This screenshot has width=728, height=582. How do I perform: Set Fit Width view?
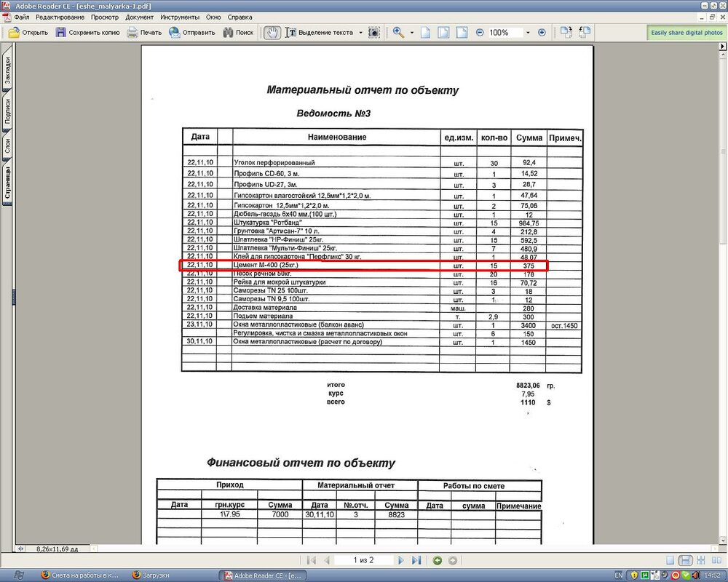[462, 33]
